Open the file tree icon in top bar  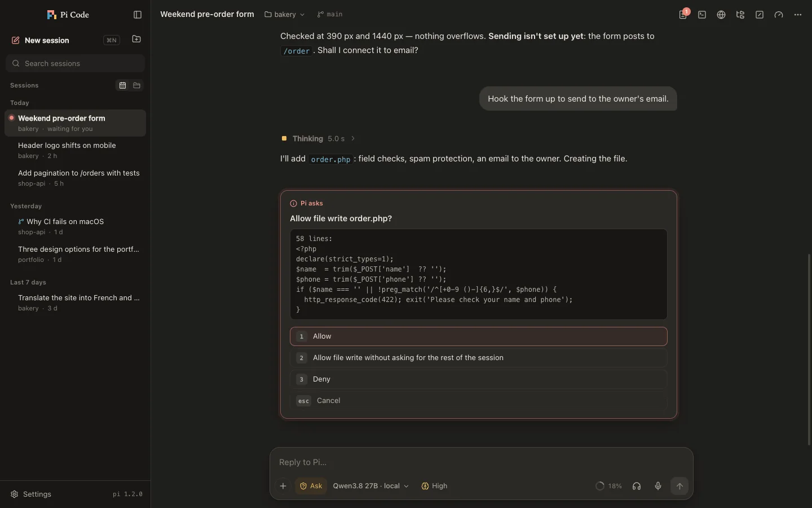click(x=740, y=15)
